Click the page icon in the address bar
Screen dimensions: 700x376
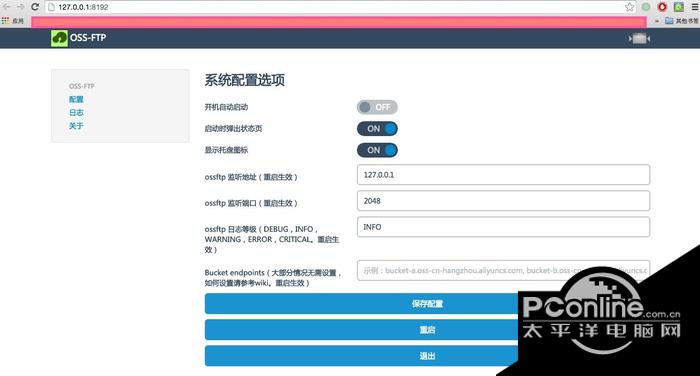(x=52, y=7)
